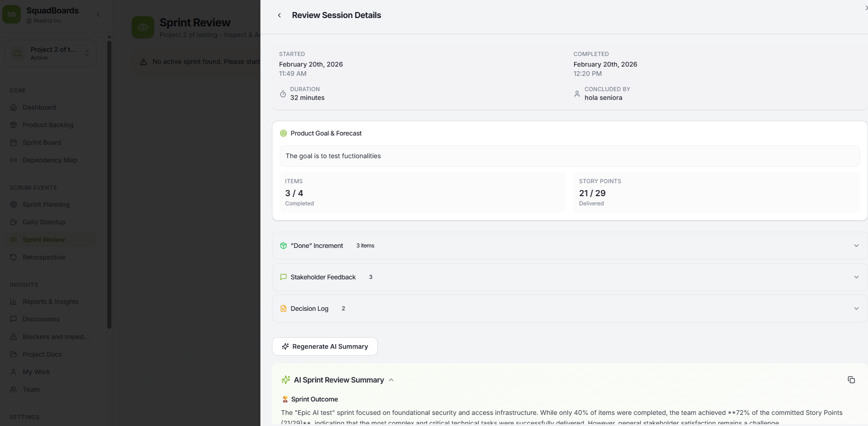The width and height of the screenshot is (868, 426).
Task: Collapse the sidebar with the chevron icon
Action: pos(98,14)
